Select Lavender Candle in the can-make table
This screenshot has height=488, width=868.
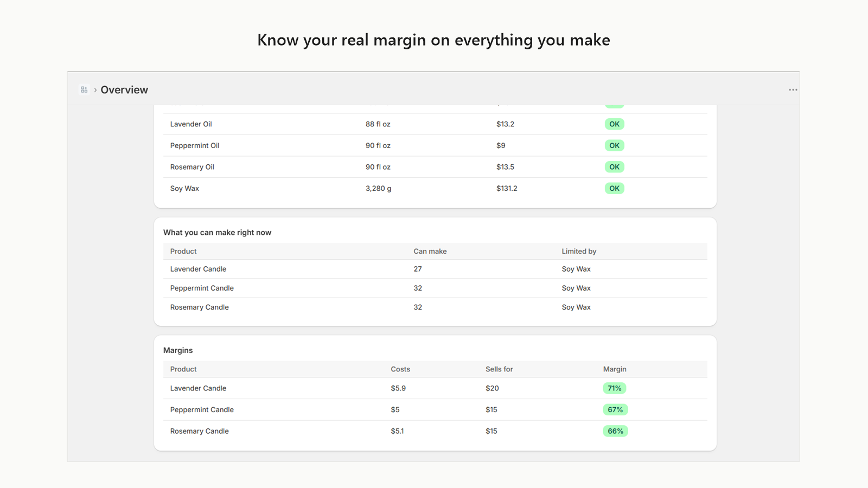(198, 269)
